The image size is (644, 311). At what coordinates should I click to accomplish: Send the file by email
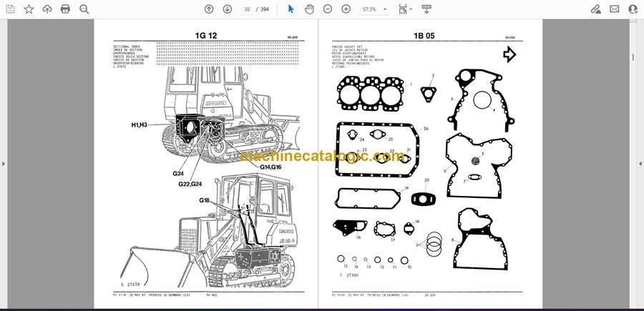pos(615,9)
